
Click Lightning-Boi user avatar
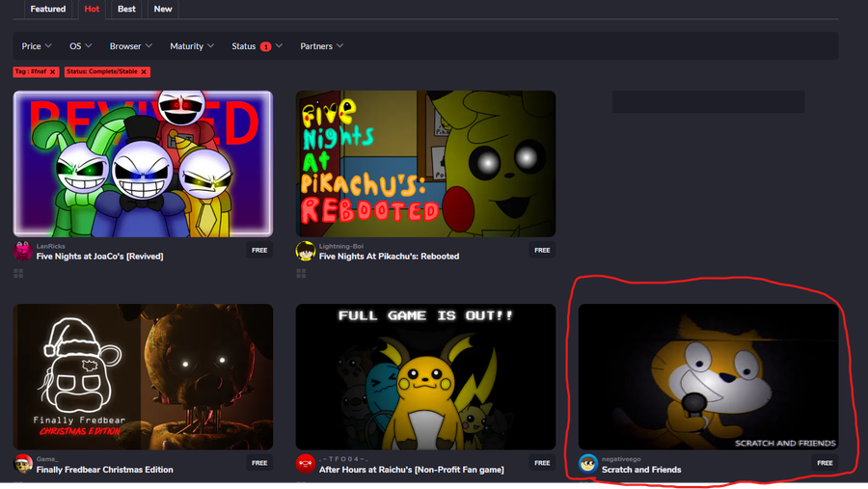[305, 251]
